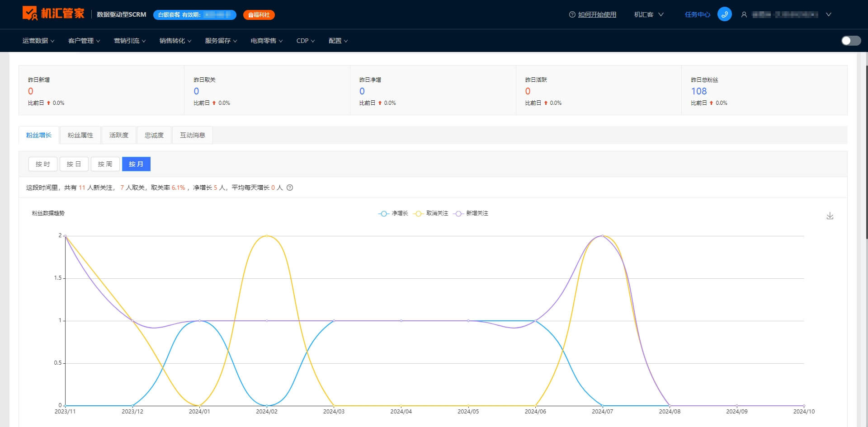Click the 昨日活跃 stat card

coord(599,90)
